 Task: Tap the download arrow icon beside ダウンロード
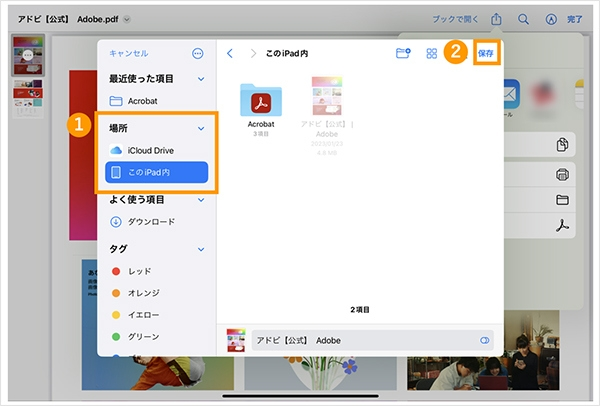(116, 222)
